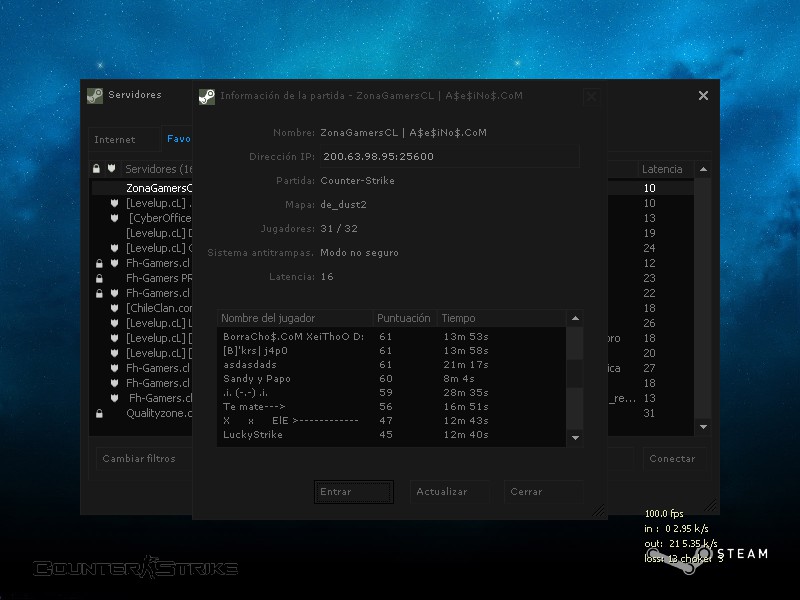Click the Steam logo at bottom right
800x600 pixels.
707,560
